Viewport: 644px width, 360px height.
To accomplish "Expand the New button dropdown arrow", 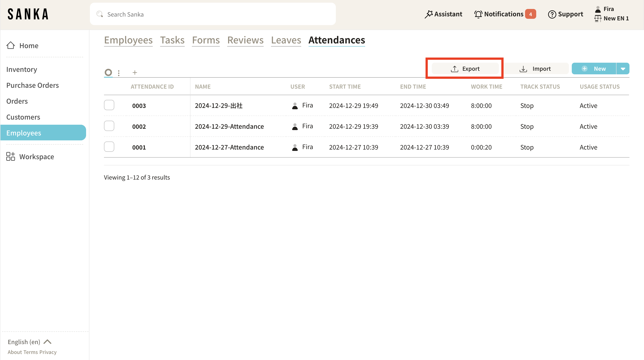I will 623,69.
